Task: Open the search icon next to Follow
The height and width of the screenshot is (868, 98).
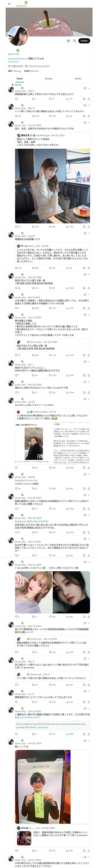Action: click(75, 41)
